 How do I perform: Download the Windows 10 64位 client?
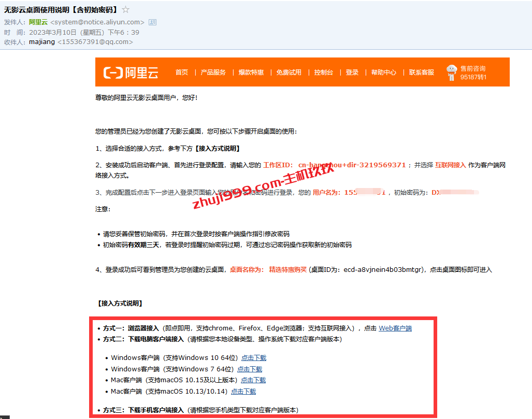coord(254,358)
